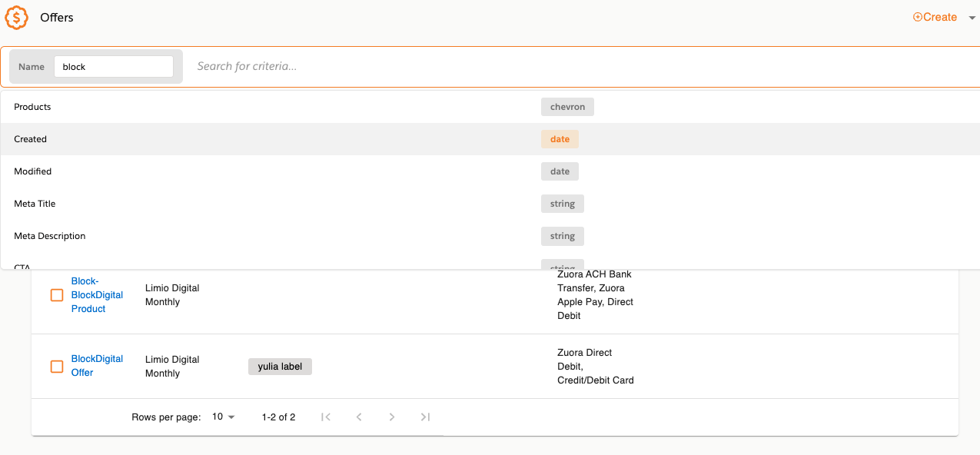Viewport: 980px width, 455px height.
Task: Click Limio Digital Monthly in BlockDigital Offer row
Action: tap(172, 367)
